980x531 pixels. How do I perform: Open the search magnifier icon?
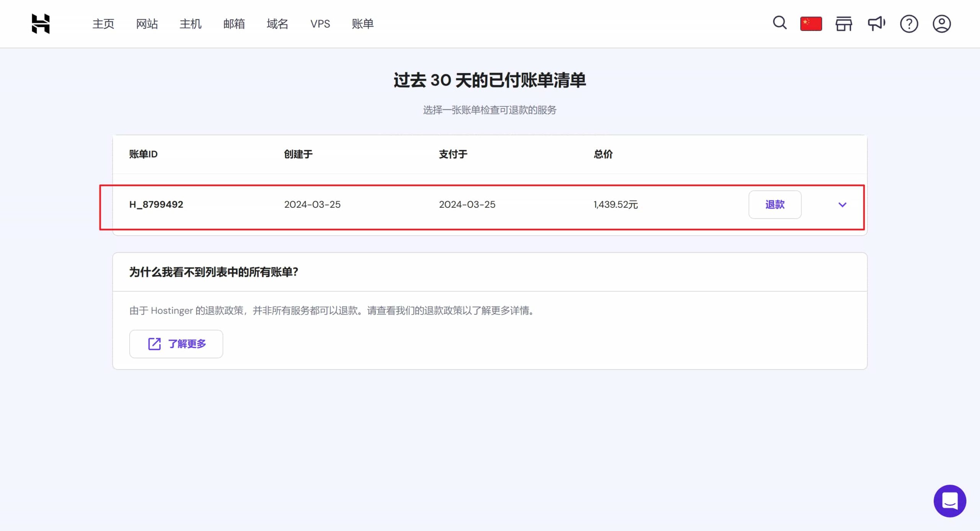pyautogui.click(x=779, y=23)
